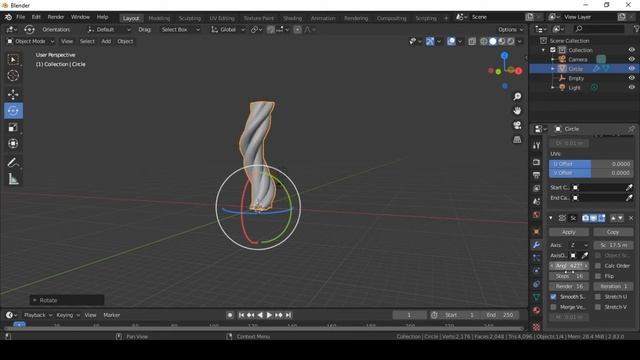Hide the Camera in outliner
640x360 pixels.
631,59
